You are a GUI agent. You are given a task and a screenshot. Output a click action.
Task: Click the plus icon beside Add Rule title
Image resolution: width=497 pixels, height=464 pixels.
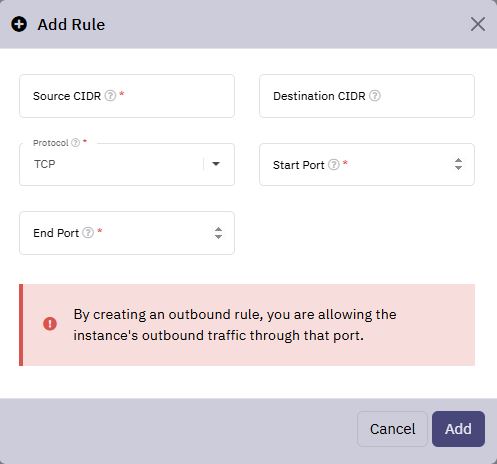(19, 24)
